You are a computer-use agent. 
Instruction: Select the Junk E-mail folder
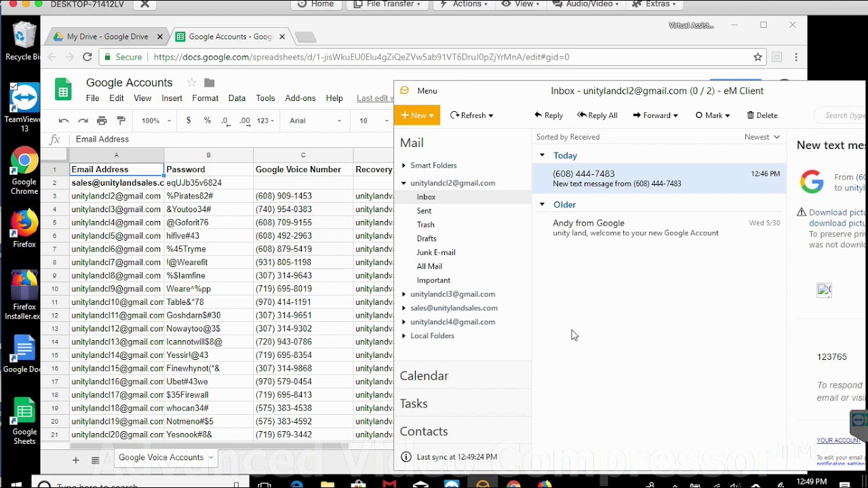[x=436, y=252]
